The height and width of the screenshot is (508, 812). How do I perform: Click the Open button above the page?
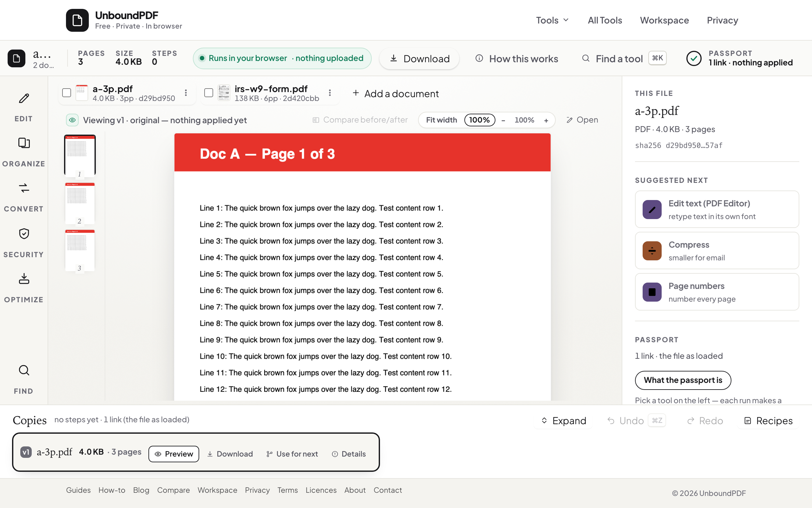coord(582,120)
